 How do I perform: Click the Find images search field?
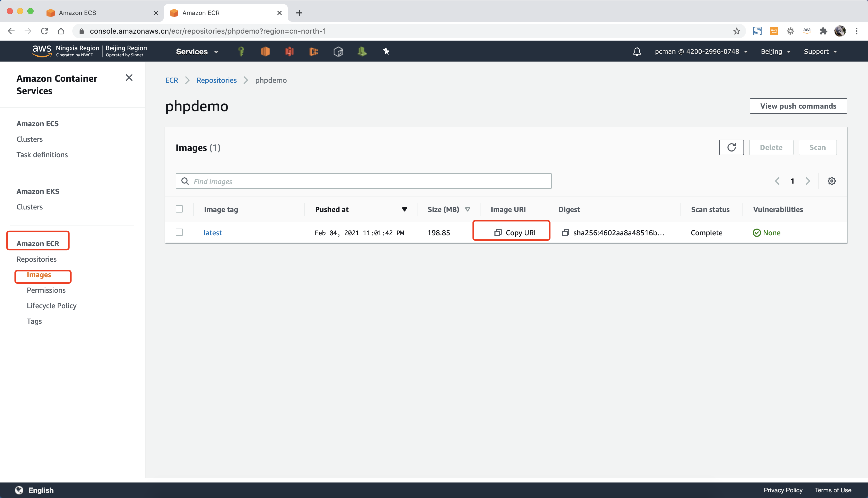[x=363, y=181]
